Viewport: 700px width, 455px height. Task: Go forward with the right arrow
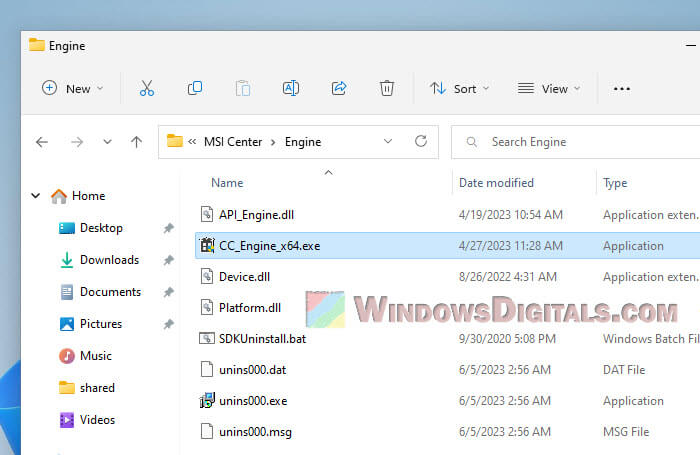pyautogui.click(x=77, y=142)
